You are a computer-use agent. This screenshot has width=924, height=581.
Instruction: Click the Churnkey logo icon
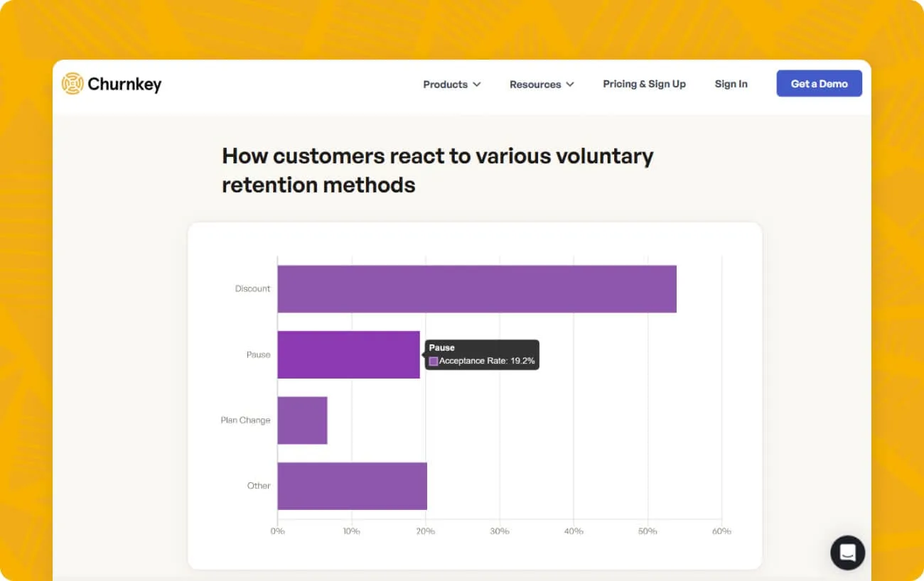pos(72,84)
